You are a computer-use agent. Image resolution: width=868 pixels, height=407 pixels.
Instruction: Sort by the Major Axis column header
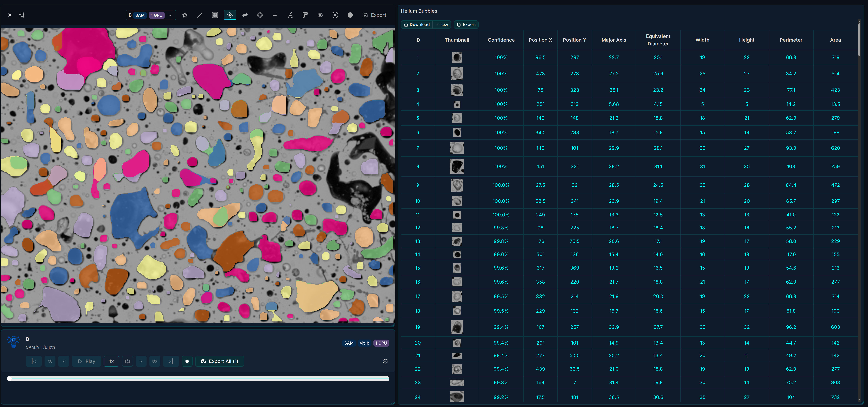614,40
